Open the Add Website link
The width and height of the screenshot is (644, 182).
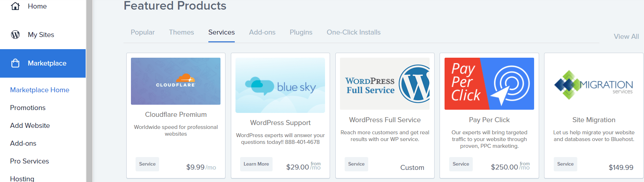pyautogui.click(x=30, y=125)
